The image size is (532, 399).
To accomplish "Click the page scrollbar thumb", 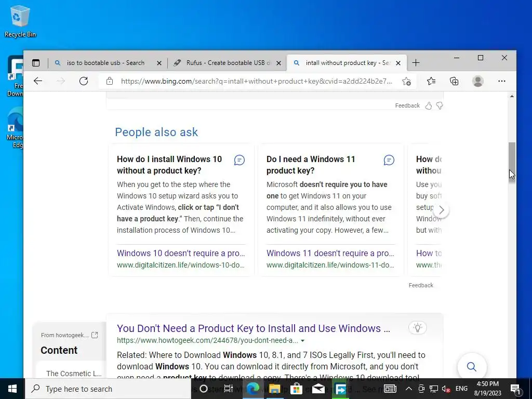I will coord(512,163).
